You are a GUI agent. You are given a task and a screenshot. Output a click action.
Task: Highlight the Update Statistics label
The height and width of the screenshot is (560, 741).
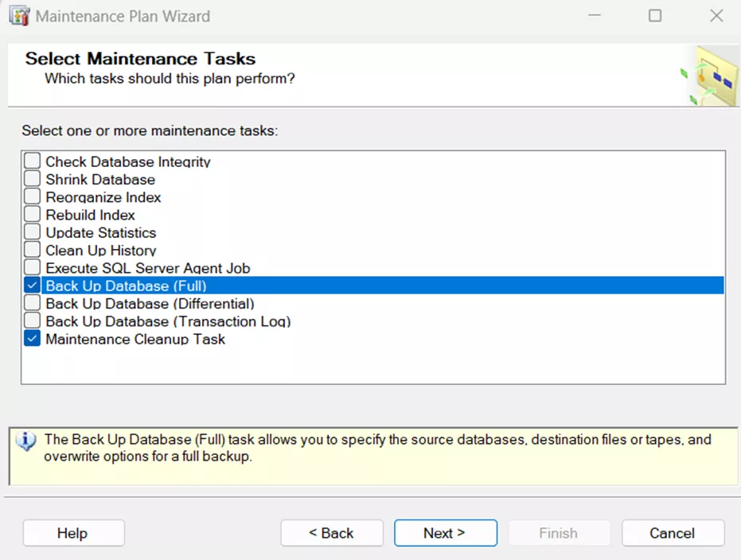pos(100,232)
